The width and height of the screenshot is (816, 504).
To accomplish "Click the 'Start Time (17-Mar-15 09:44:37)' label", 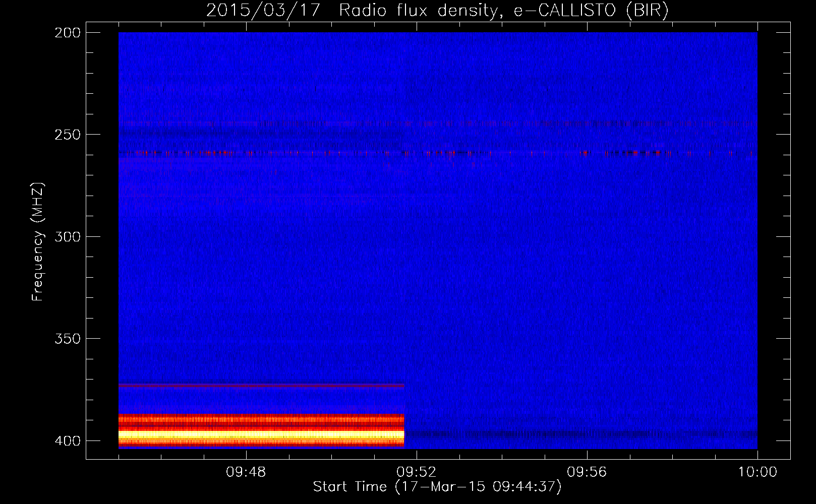I will pos(437,487).
